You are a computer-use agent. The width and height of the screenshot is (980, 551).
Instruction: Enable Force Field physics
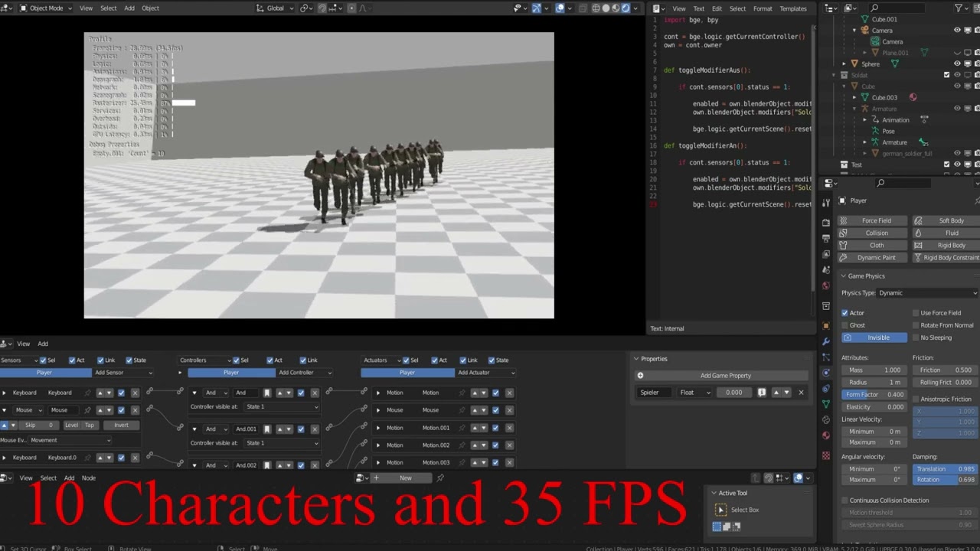click(x=871, y=220)
